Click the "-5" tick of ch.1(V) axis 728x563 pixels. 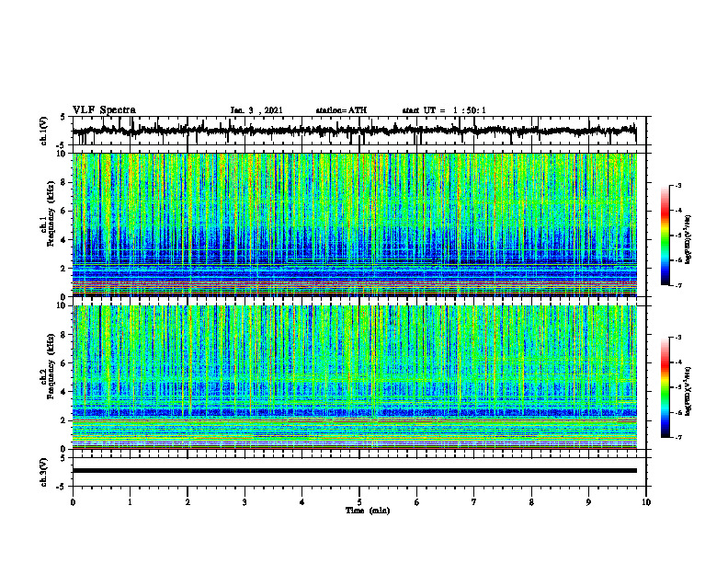click(61, 145)
